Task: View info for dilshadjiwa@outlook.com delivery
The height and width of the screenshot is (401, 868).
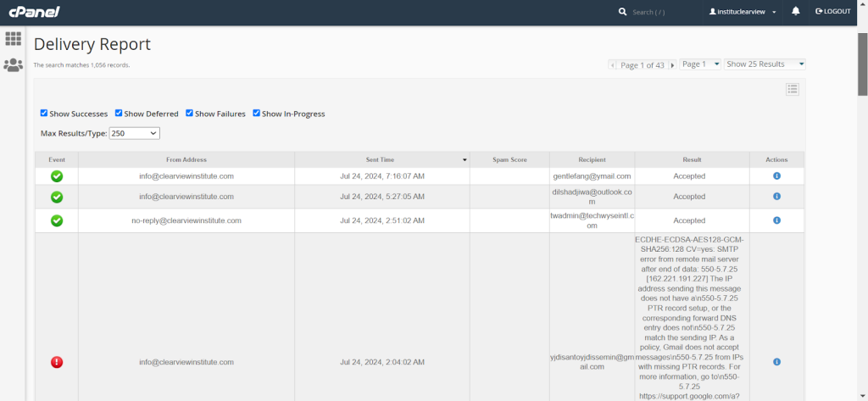Action: coord(776,197)
